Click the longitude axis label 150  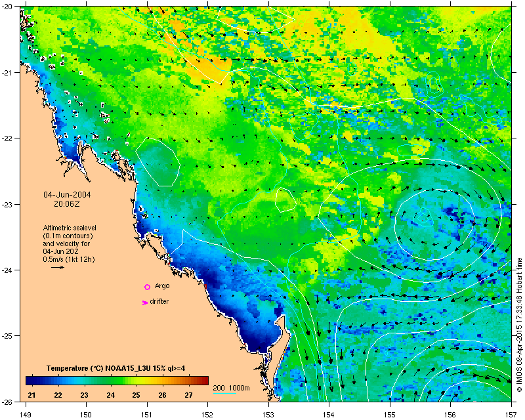pos(86,415)
